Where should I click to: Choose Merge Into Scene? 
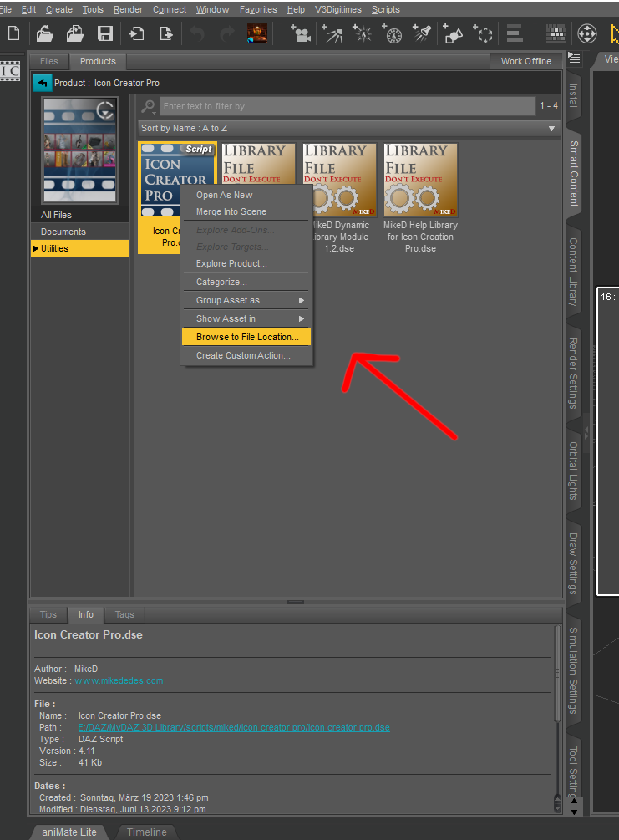246,211
